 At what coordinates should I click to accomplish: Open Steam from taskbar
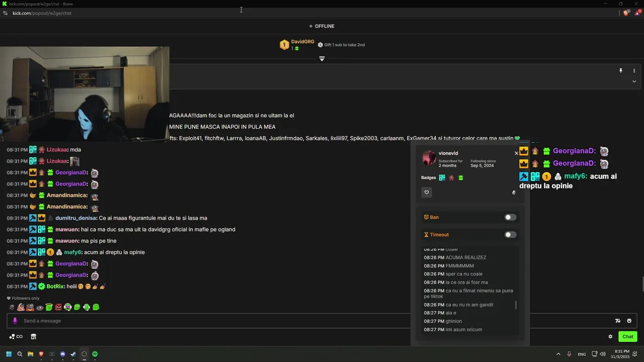[x=73, y=354]
